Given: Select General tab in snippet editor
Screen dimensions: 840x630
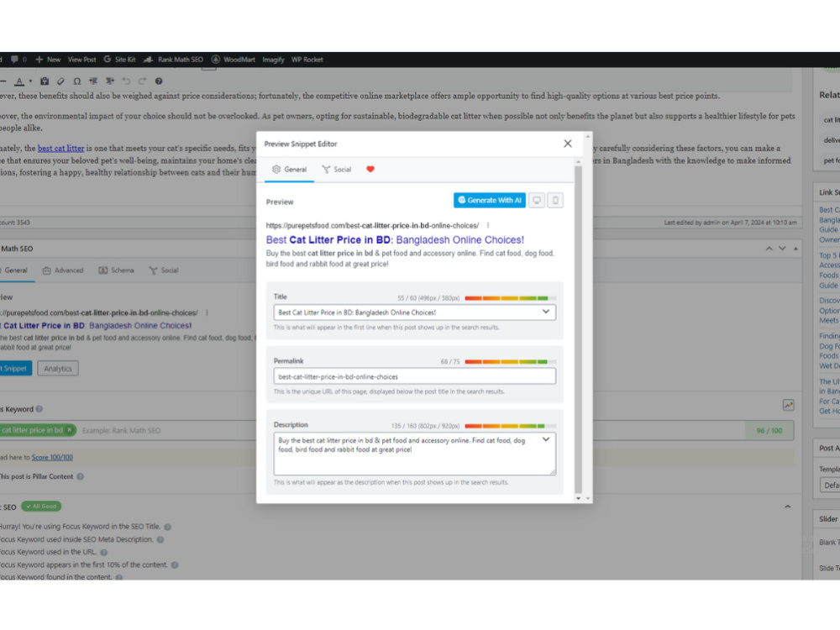Looking at the screenshot, I should [289, 170].
